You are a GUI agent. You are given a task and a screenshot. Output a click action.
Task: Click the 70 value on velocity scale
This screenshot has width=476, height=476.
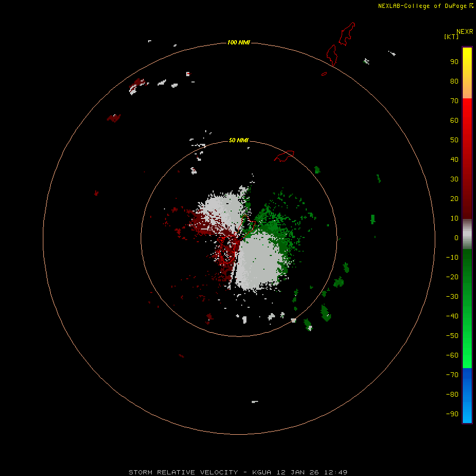pyautogui.click(x=454, y=101)
